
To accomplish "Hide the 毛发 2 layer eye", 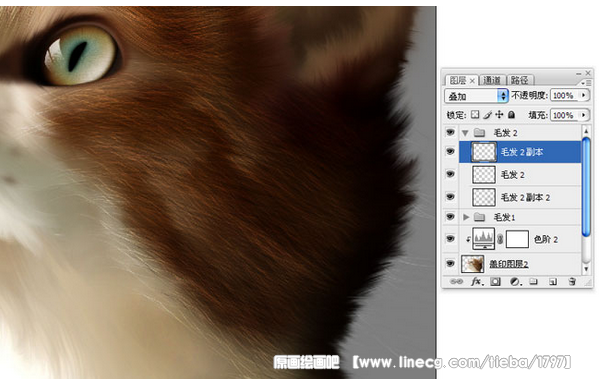I will click(x=450, y=174).
